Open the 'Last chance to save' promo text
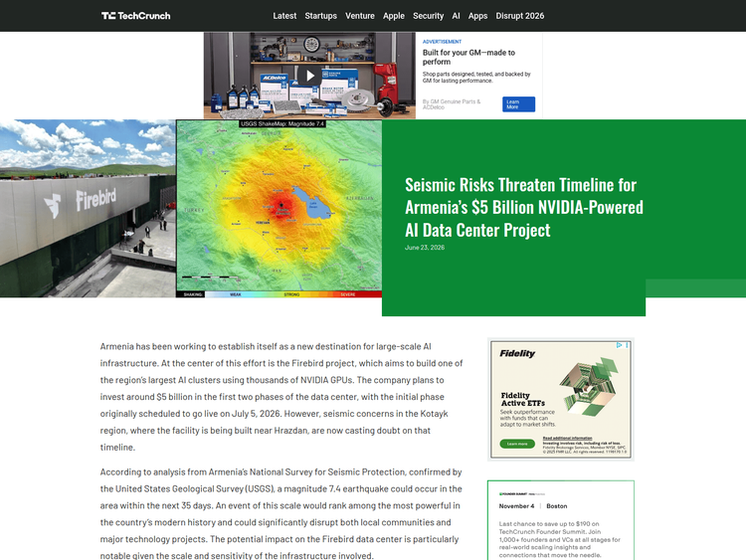 559,539
